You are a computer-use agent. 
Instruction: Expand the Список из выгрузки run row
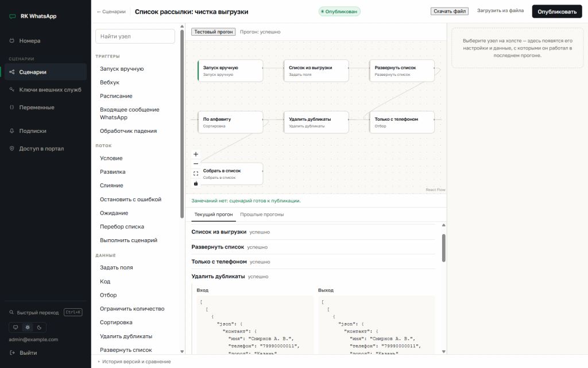point(313,232)
